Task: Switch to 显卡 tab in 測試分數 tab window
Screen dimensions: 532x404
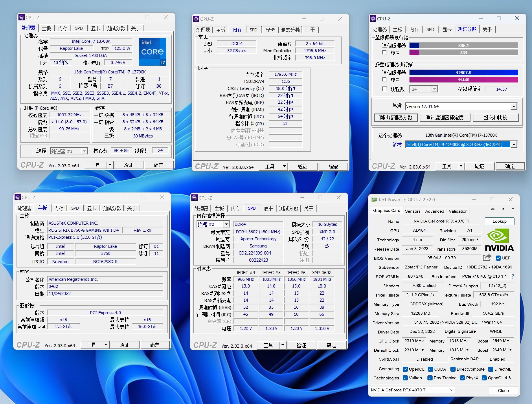Action: coord(447,29)
